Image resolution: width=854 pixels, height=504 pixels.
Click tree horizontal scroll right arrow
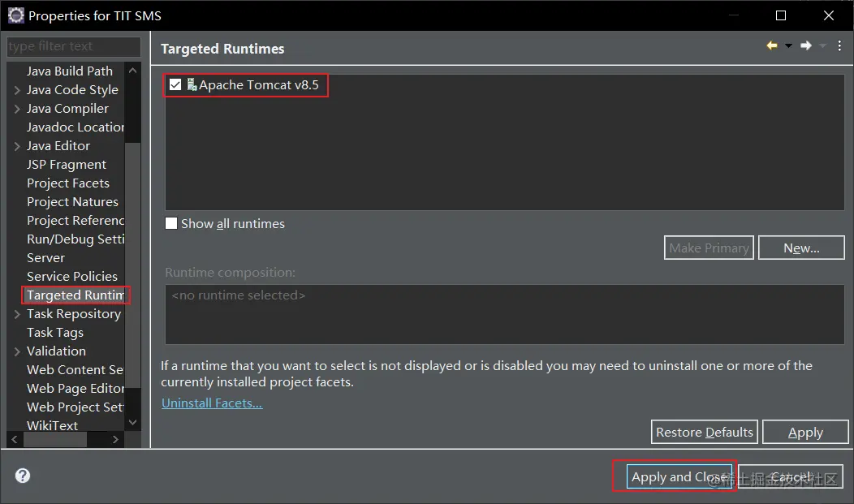[115, 439]
